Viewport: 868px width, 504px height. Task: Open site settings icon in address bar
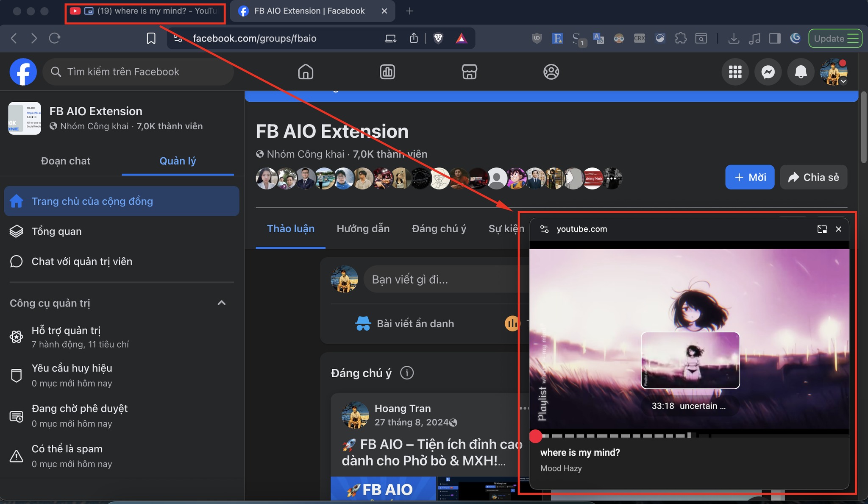coord(178,39)
